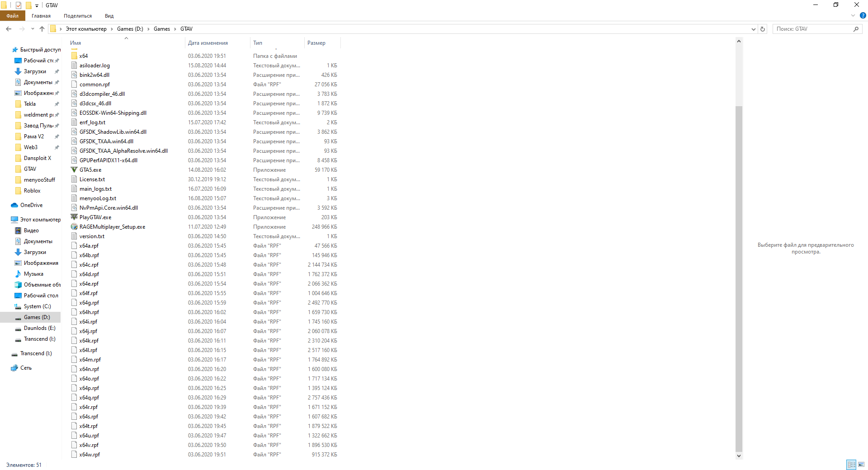Click the Daunlods (E:) drive icon

[18, 328]
